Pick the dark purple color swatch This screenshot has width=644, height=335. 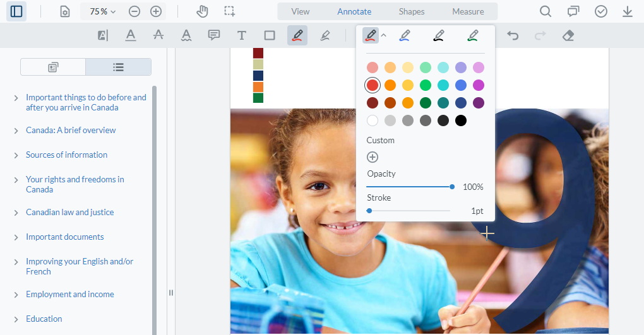pyautogui.click(x=479, y=103)
